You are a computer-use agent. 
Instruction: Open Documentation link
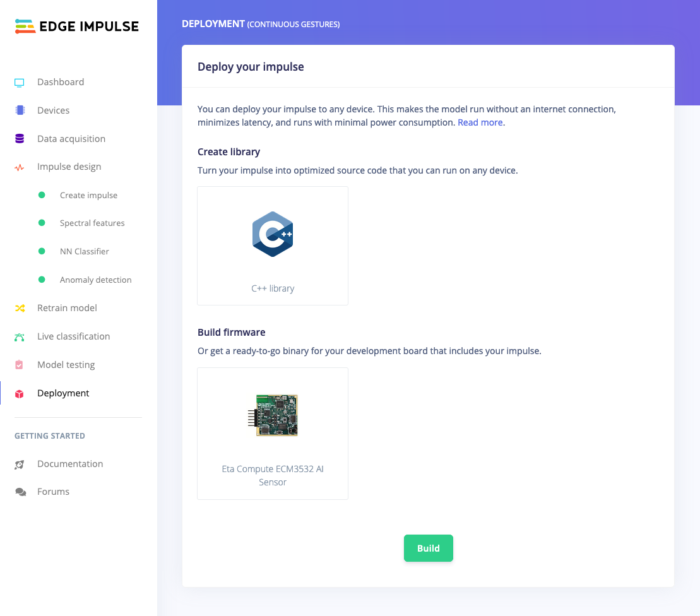[x=69, y=464]
